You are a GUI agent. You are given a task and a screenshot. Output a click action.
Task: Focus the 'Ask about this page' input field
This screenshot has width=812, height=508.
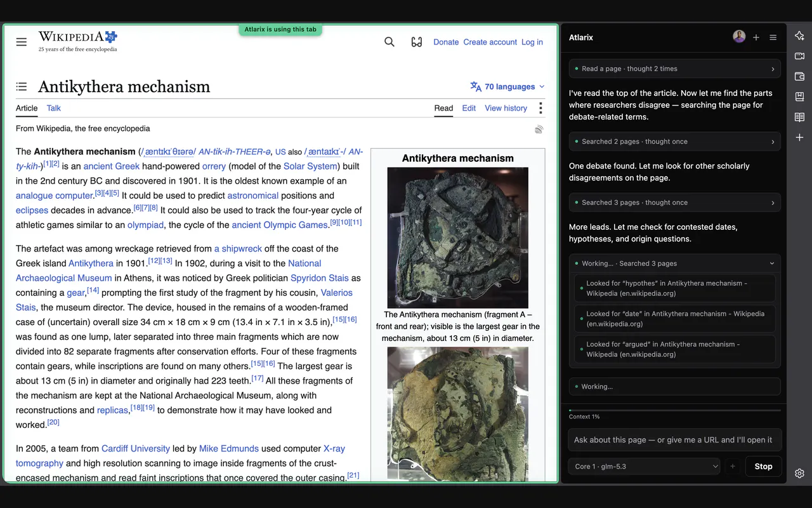pyautogui.click(x=675, y=439)
